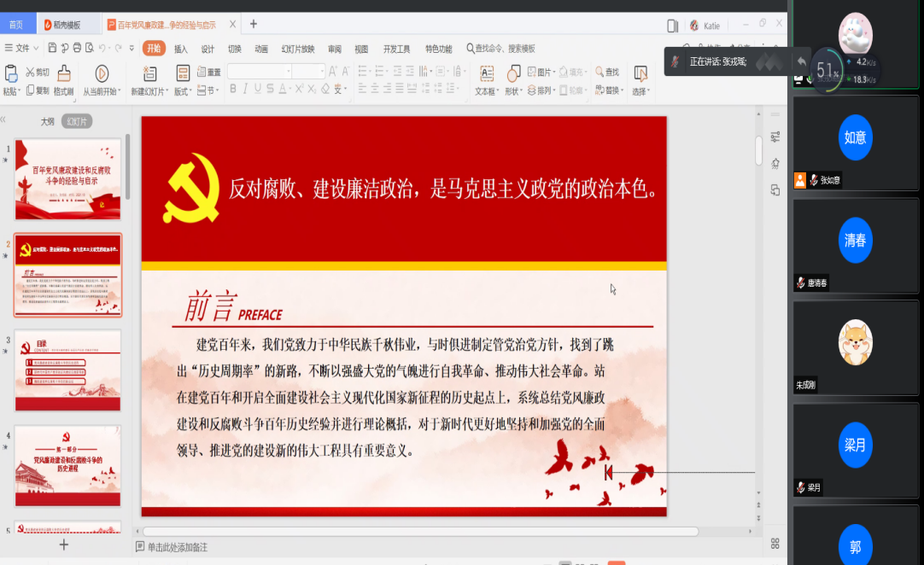924x565 pixels.
Task: Select slide 3 目录 thumbnail
Action: point(67,370)
